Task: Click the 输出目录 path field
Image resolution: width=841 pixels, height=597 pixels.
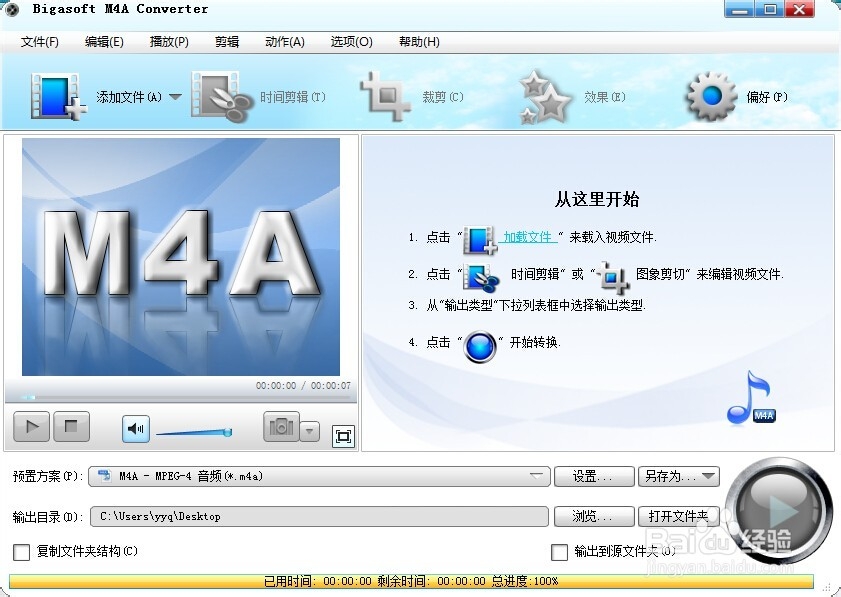Action: [x=319, y=517]
